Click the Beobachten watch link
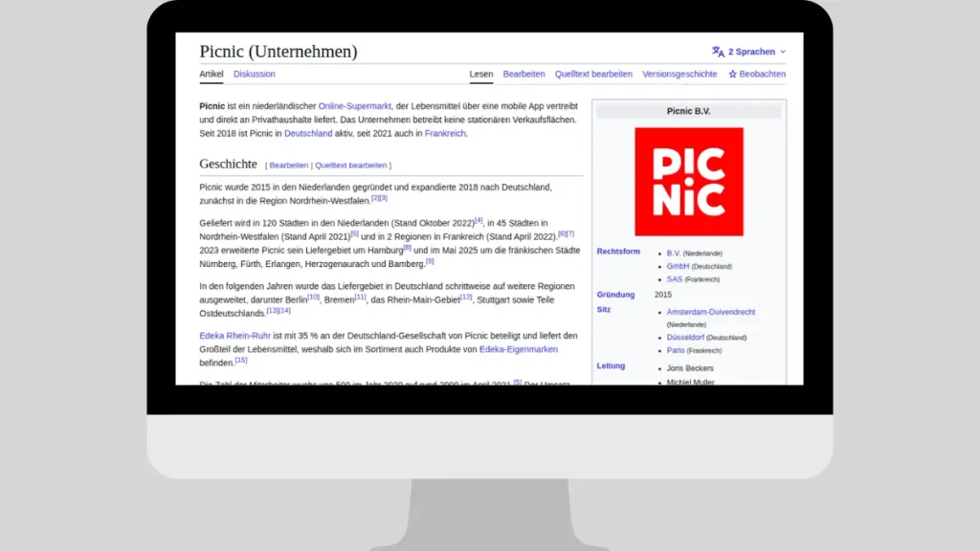 coord(762,74)
